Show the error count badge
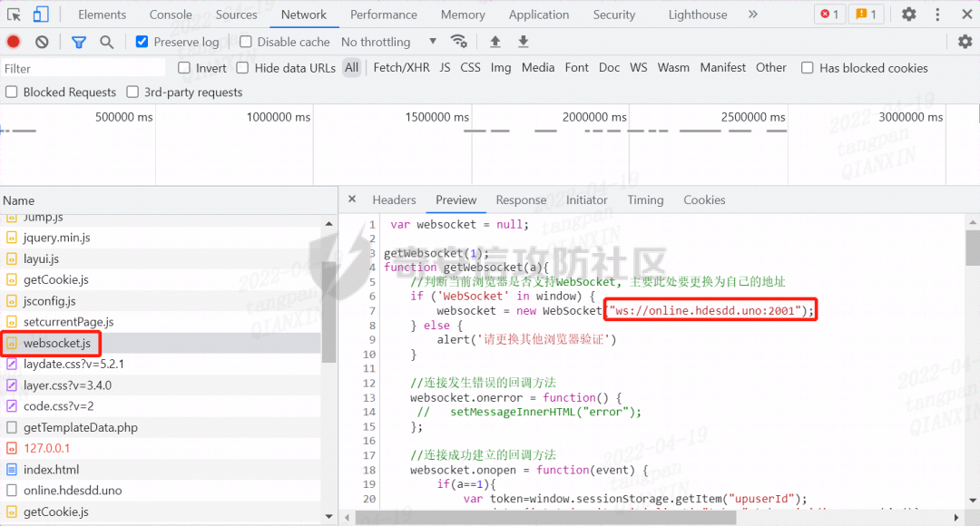The width and height of the screenshot is (980, 526). point(829,15)
